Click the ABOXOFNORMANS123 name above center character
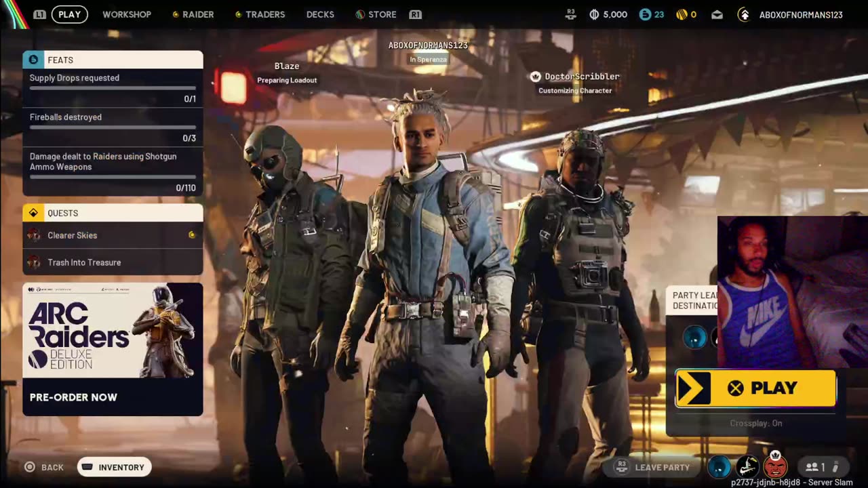This screenshot has height=488, width=868. pos(428,45)
